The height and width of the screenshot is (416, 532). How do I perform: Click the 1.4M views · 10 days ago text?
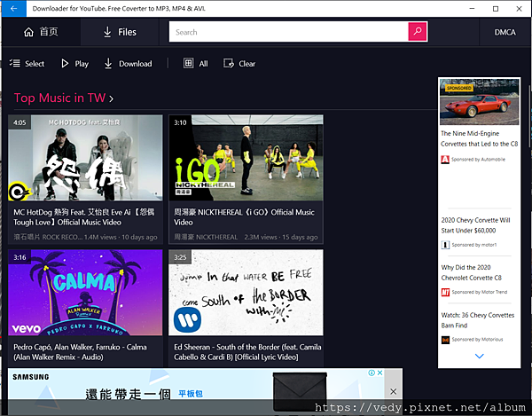121,237
